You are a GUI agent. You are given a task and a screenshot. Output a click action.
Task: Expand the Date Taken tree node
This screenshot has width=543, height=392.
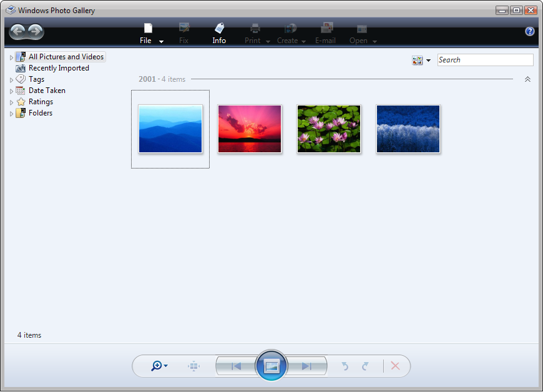tap(11, 91)
